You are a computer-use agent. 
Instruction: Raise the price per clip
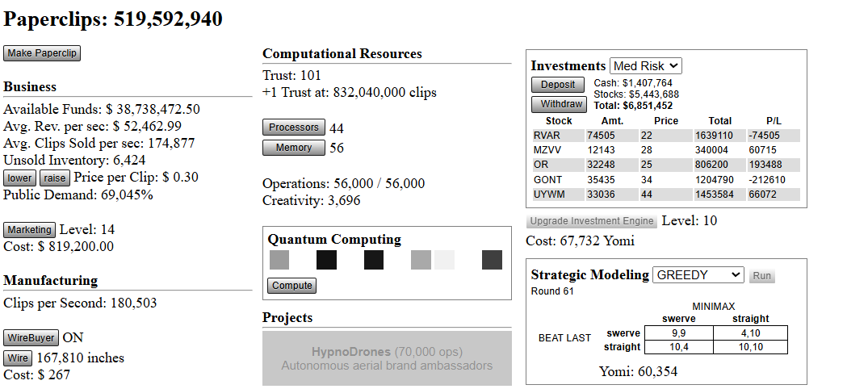pyautogui.click(x=55, y=178)
